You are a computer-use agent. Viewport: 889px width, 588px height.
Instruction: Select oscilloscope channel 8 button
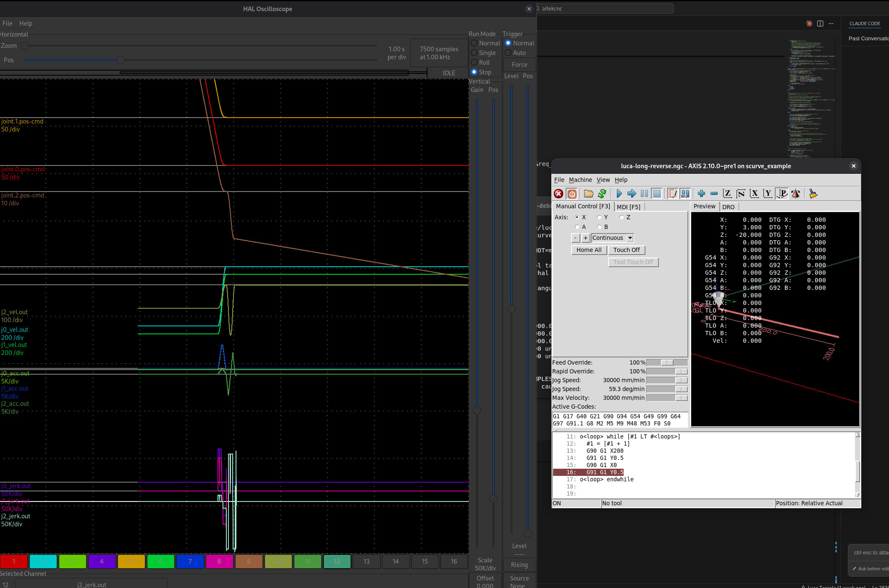coord(219,561)
